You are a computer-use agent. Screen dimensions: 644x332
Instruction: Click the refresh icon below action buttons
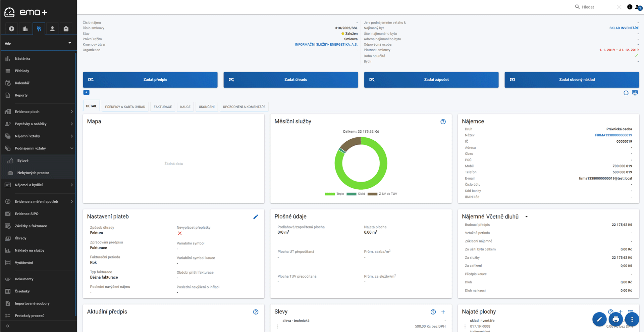click(x=626, y=93)
